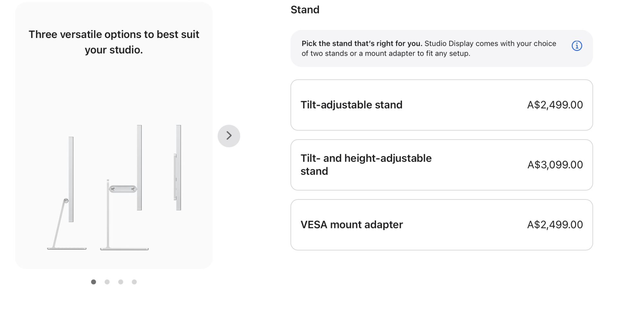This screenshot has width=644, height=323.
Task: Click the 'Three versatile options' gallery caption
Action: coord(114,42)
